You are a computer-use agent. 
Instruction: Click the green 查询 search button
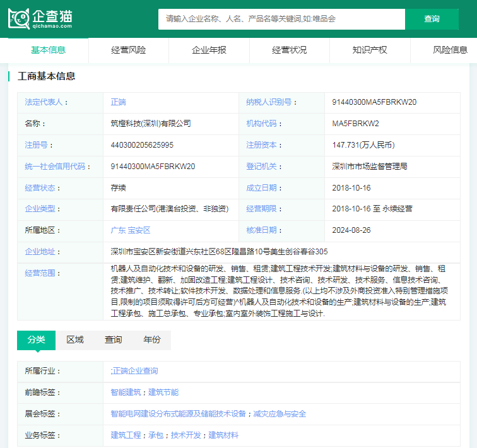pyautogui.click(x=432, y=19)
